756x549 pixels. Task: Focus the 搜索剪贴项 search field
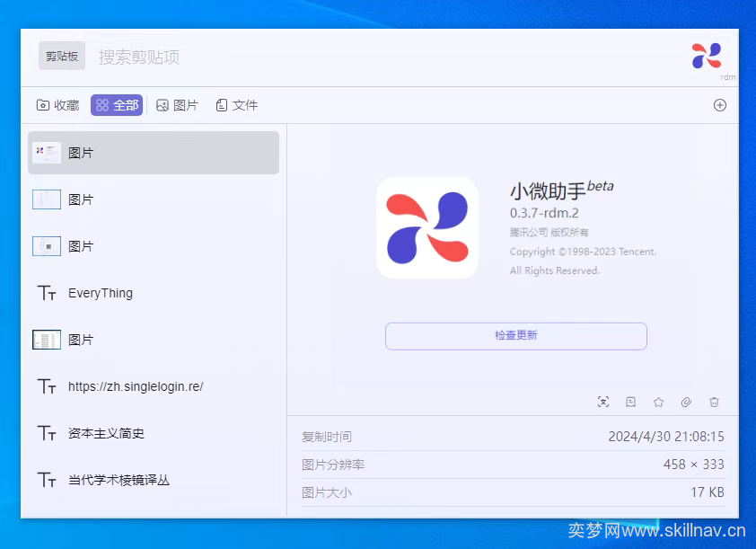[139, 57]
